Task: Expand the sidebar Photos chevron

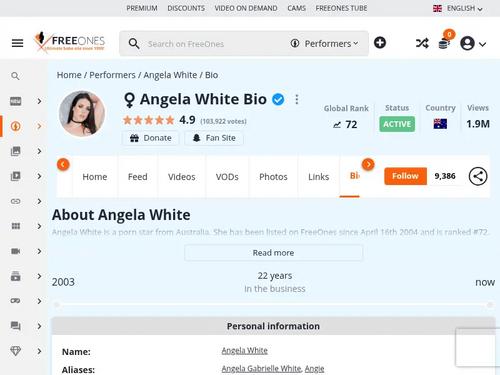Action: click(39, 151)
